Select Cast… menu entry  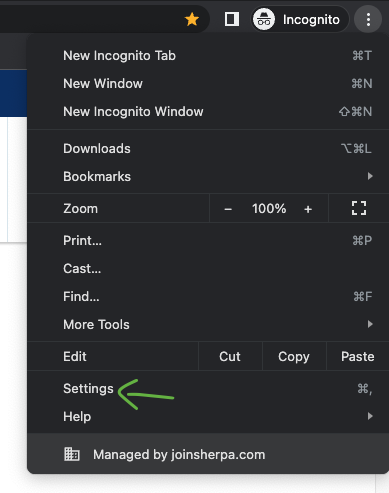[x=208, y=269]
